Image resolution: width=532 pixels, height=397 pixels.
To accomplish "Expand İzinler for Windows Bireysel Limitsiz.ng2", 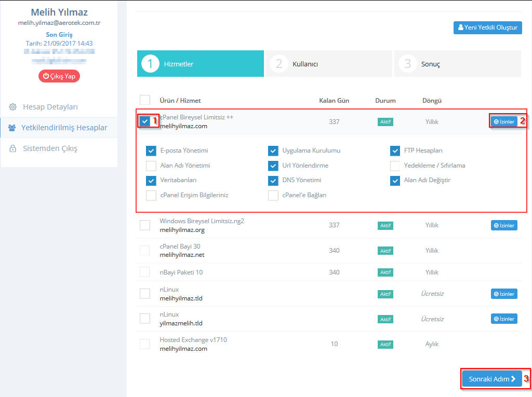I will [504, 226].
